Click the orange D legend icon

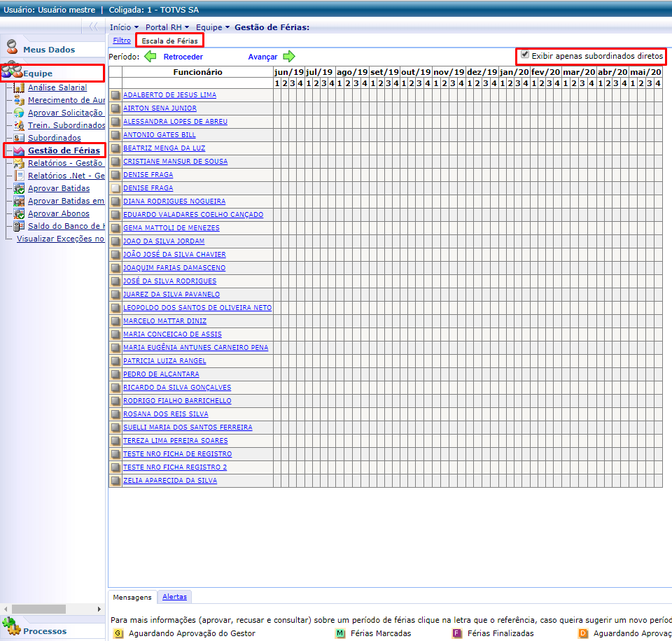[x=583, y=633]
